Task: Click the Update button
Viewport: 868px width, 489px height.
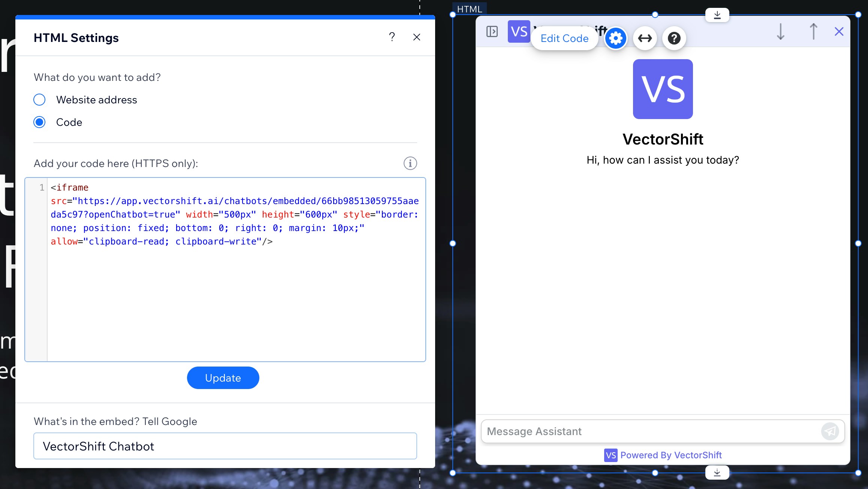Action: 223,378
